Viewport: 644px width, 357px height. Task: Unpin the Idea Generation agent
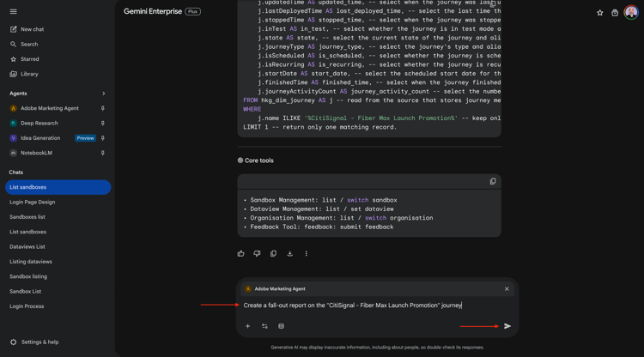[x=103, y=138]
